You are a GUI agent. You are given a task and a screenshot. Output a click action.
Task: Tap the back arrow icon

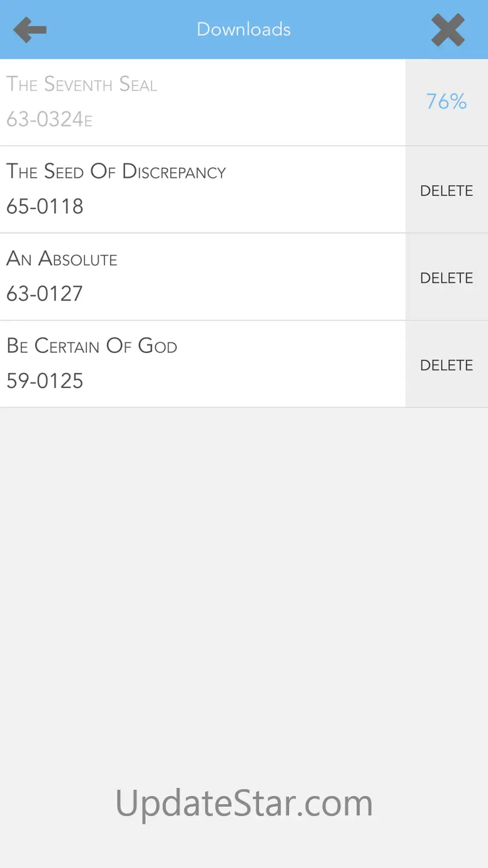[x=30, y=29]
